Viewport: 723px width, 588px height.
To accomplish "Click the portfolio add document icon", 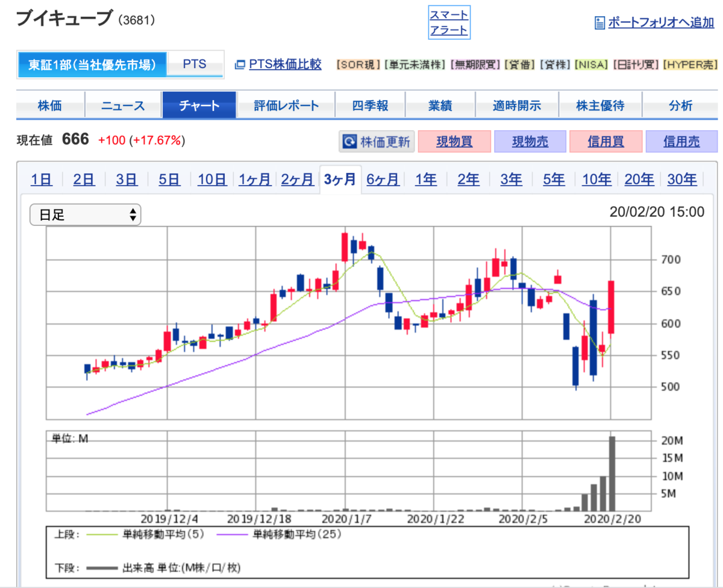I will tap(599, 23).
